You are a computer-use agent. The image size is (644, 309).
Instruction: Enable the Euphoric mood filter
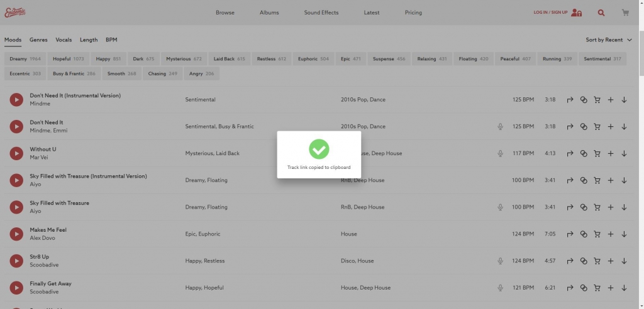click(313, 59)
